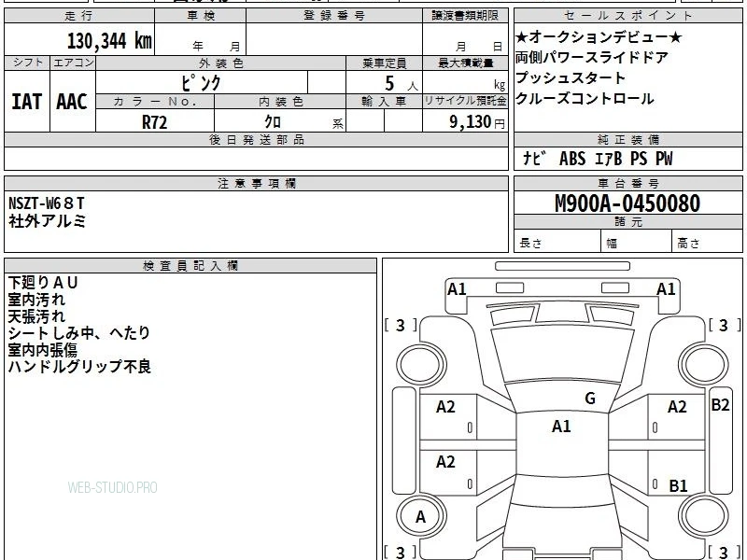Viewport: 747px width, 560px height.
Task: Click the recycle deposit 9,130円
Action: pyautogui.click(x=476, y=122)
